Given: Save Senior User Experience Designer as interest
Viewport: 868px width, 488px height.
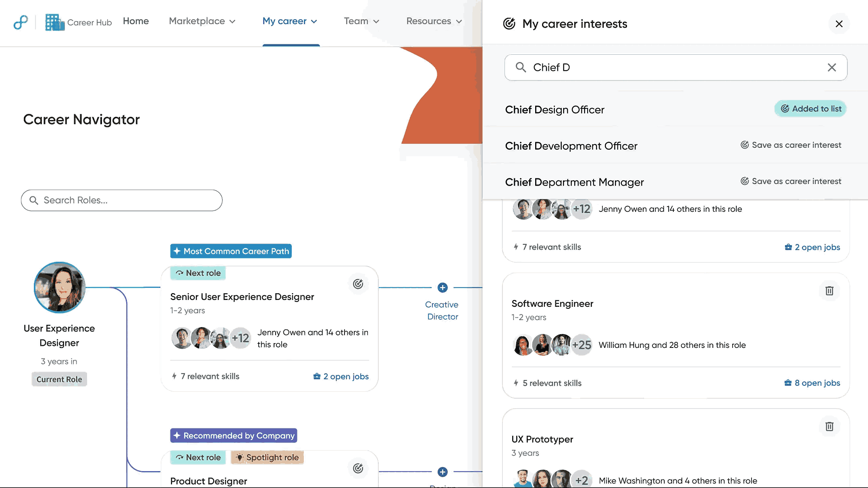Looking at the screenshot, I should [358, 284].
